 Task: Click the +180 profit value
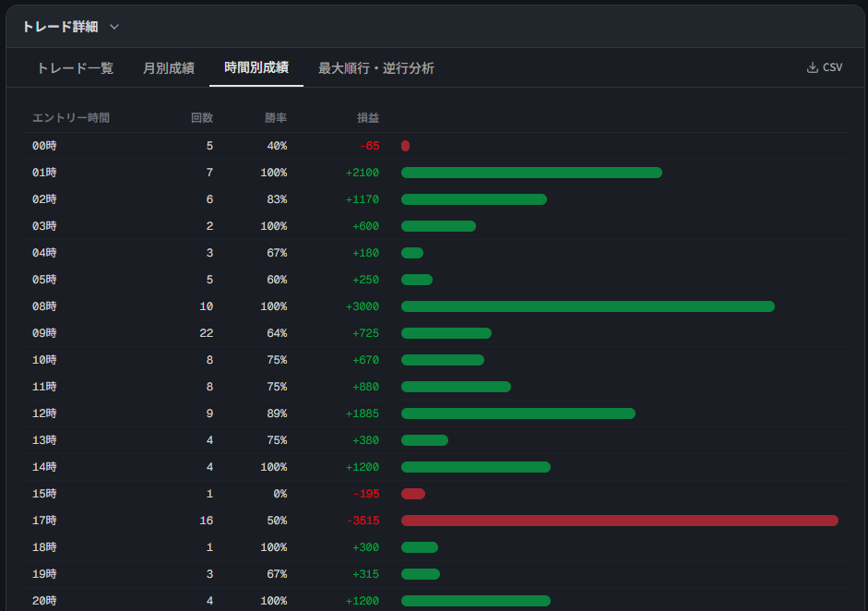click(x=365, y=253)
